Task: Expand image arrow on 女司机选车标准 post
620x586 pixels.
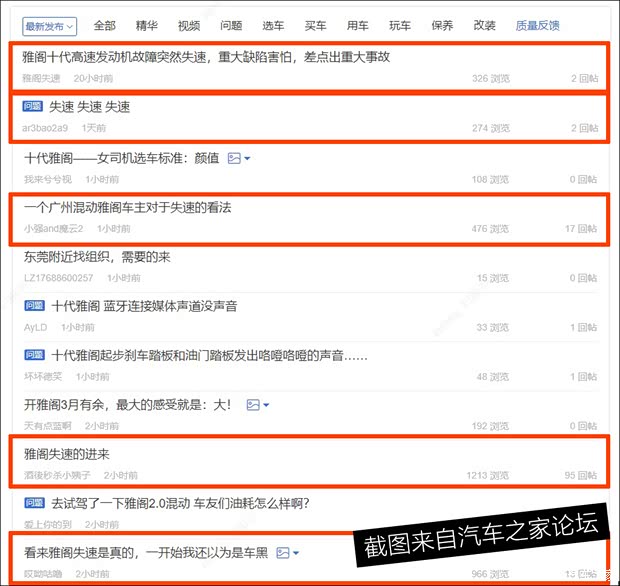Action: point(247,159)
